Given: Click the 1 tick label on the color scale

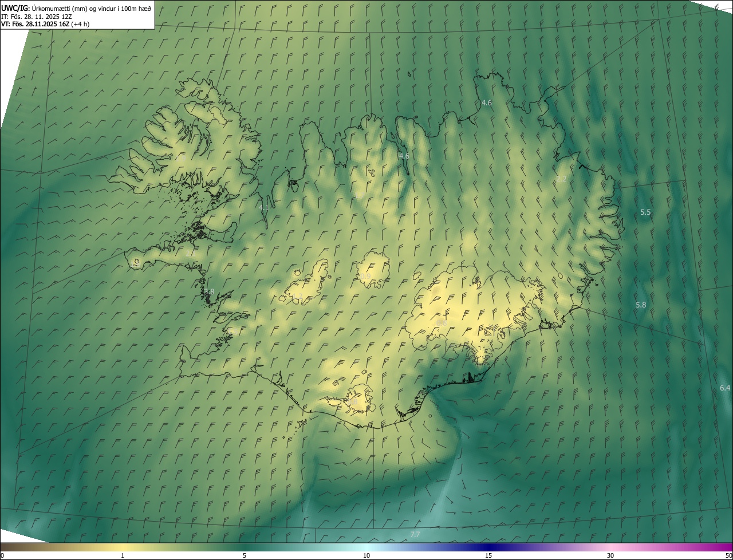Looking at the screenshot, I should click(x=123, y=555).
